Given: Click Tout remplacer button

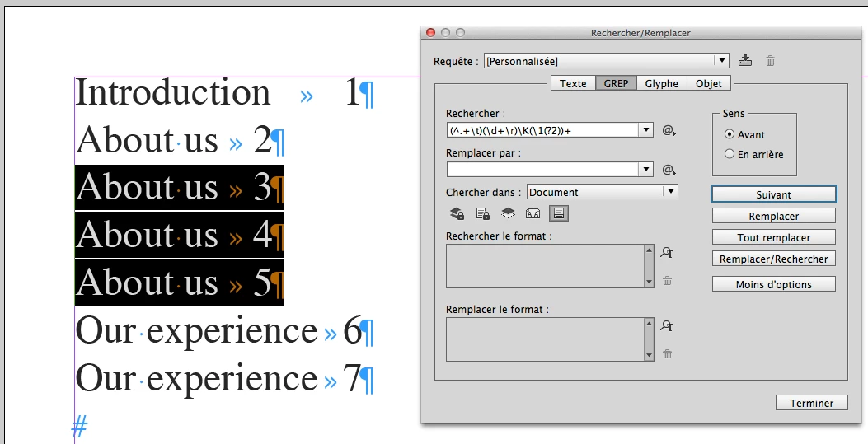Looking at the screenshot, I should click(773, 238).
